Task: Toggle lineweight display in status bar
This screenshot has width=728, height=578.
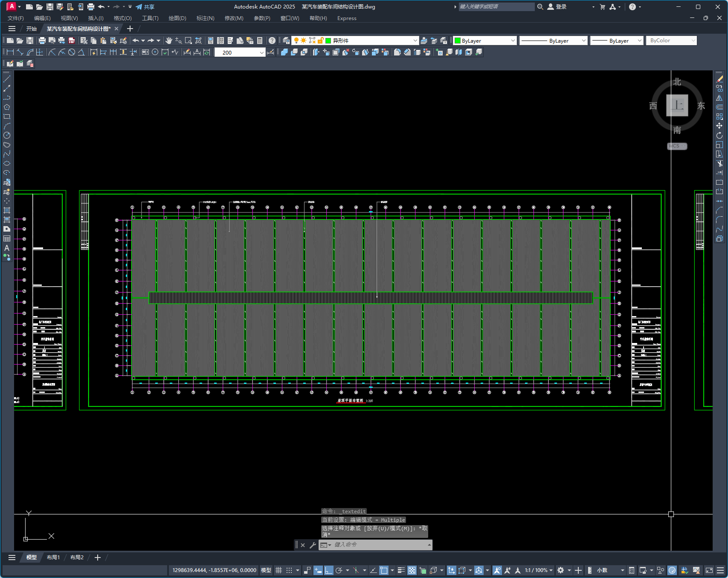Action: click(401, 570)
